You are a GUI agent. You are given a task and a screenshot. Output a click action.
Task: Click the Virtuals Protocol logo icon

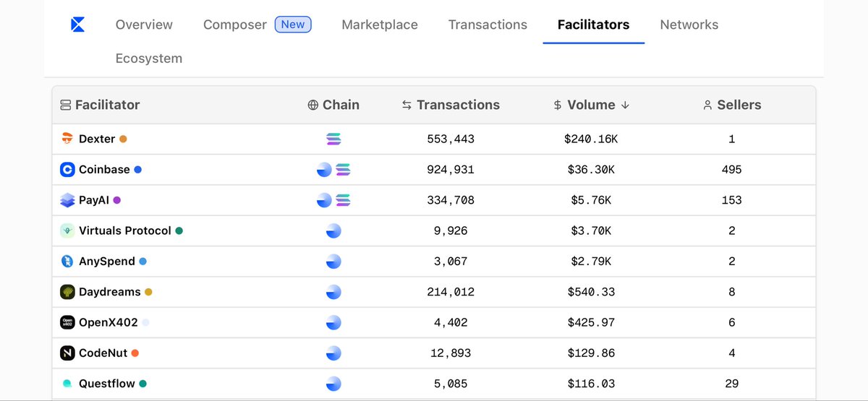67,230
